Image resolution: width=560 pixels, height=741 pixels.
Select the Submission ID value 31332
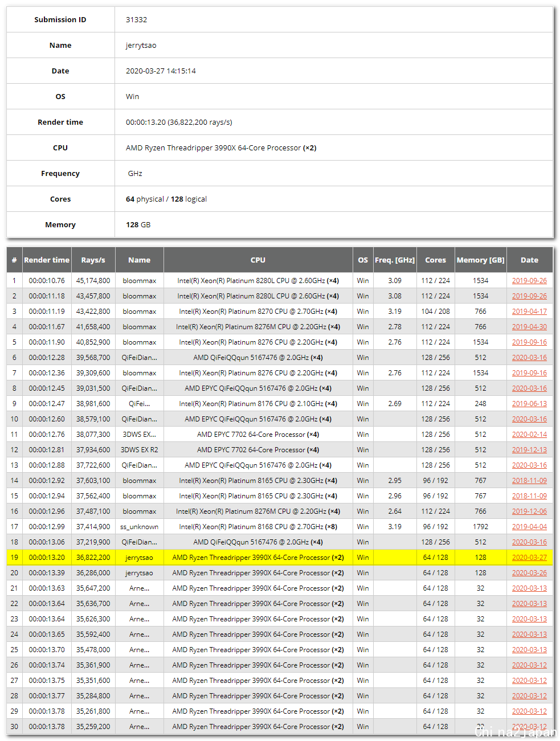pyautogui.click(x=136, y=19)
